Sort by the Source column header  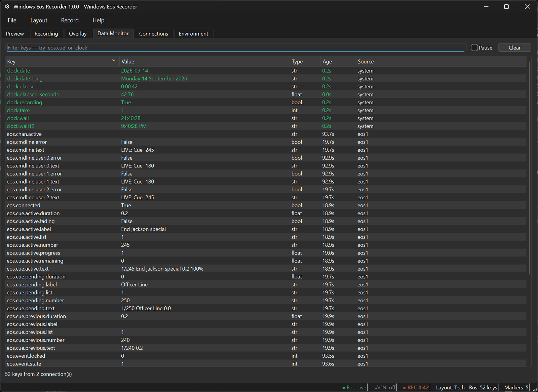pos(441,62)
